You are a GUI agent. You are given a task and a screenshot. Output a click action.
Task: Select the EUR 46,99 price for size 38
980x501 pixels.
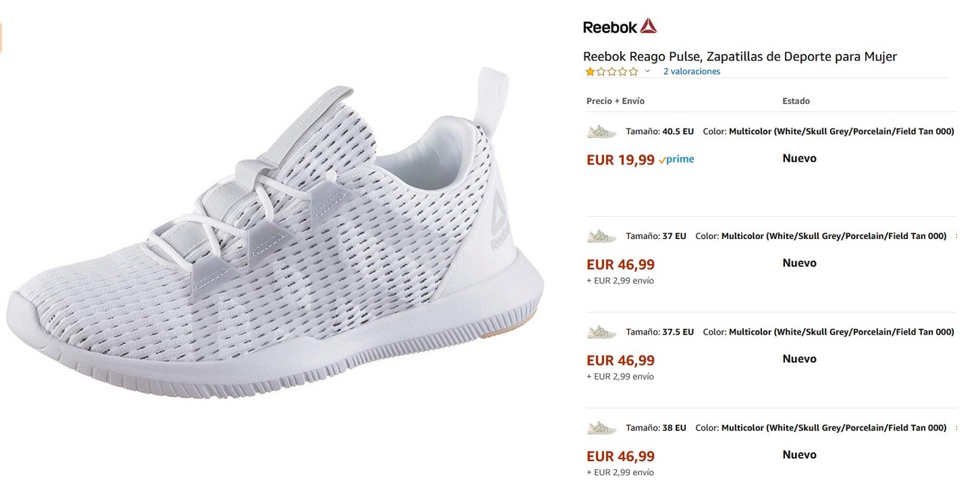point(621,456)
